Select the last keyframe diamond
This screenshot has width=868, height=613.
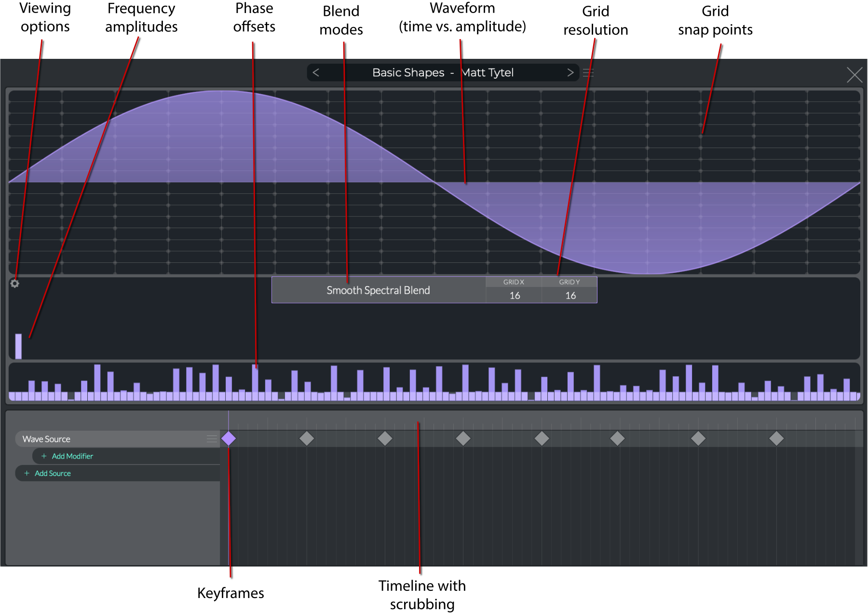tap(776, 438)
